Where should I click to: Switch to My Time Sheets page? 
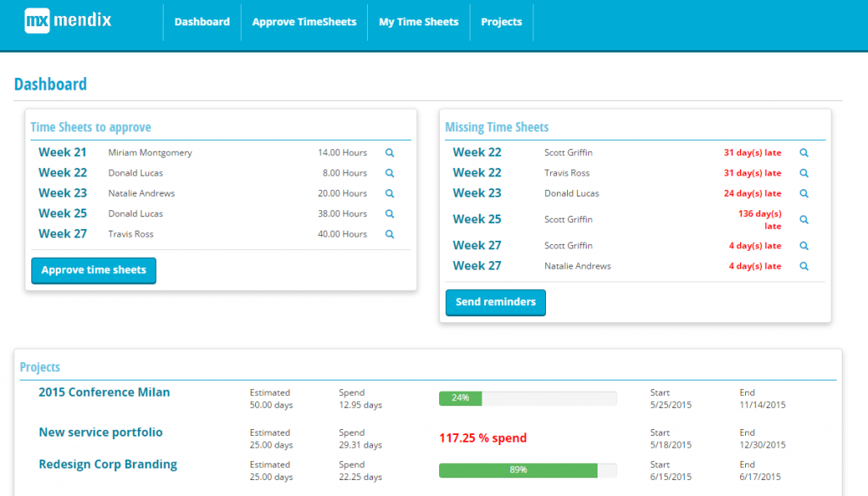[419, 22]
